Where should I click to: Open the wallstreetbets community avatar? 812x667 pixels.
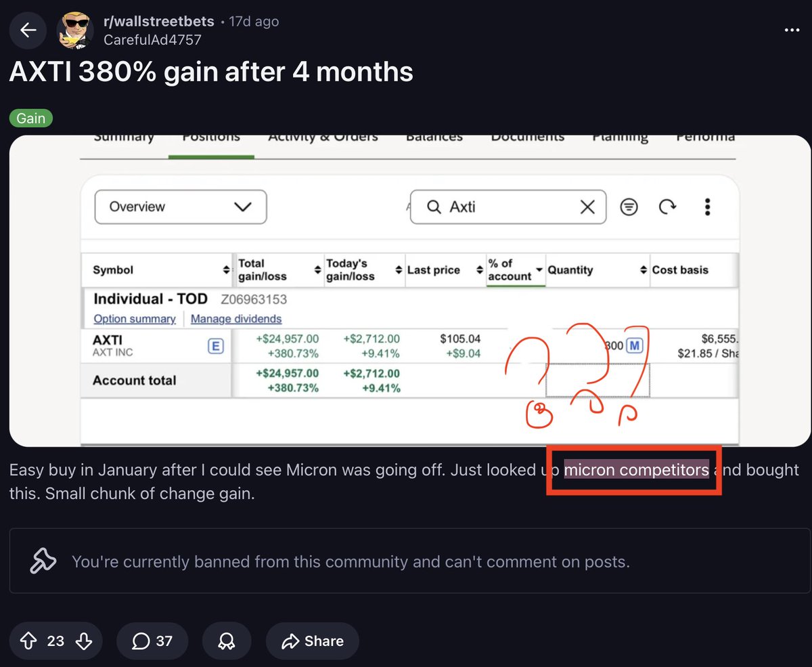coord(75,30)
